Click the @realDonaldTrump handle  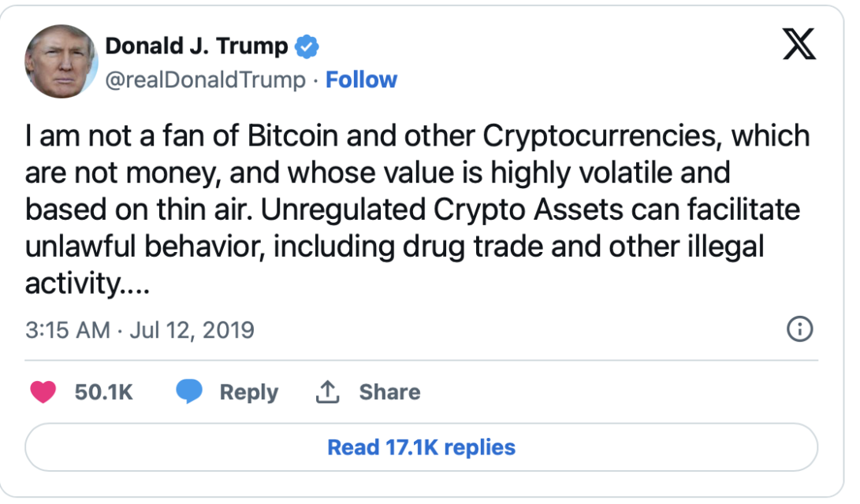pyautogui.click(x=205, y=80)
